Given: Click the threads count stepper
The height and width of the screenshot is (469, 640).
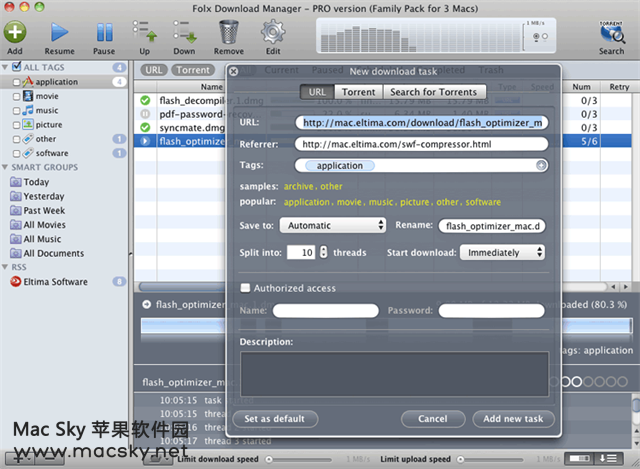Looking at the screenshot, I should [323, 252].
